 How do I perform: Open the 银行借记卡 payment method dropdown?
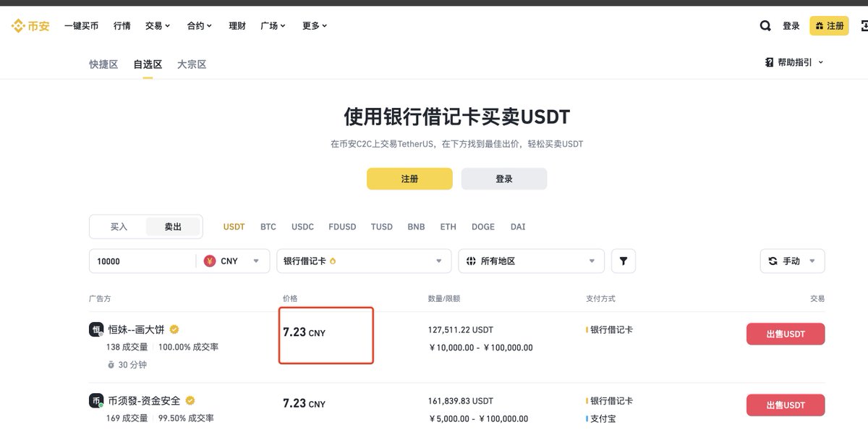click(362, 261)
